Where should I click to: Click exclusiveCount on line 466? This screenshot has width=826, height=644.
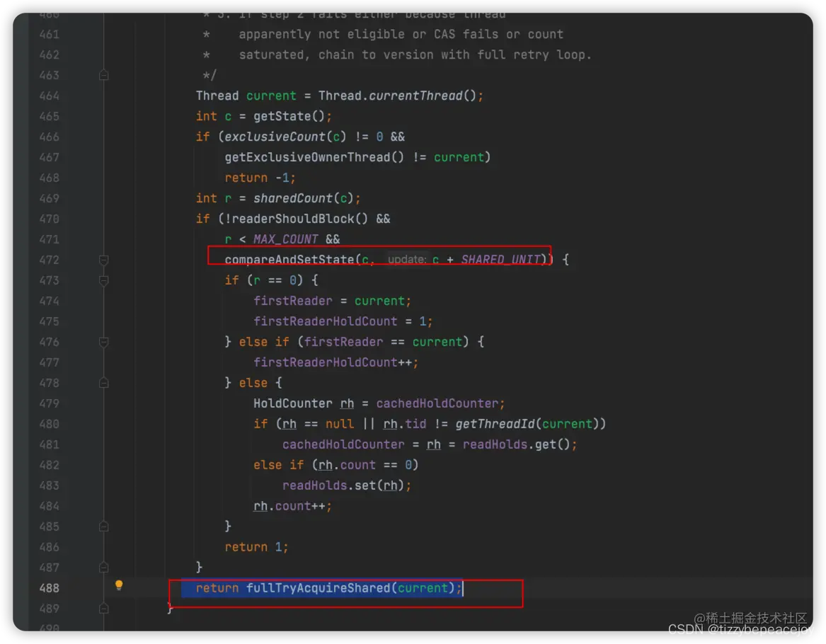(275, 137)
